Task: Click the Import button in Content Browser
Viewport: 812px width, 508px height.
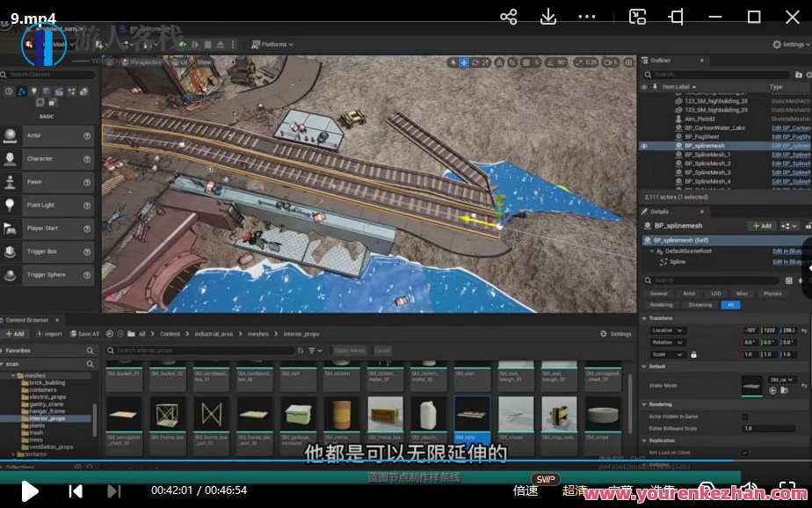Action: [49, 334]
